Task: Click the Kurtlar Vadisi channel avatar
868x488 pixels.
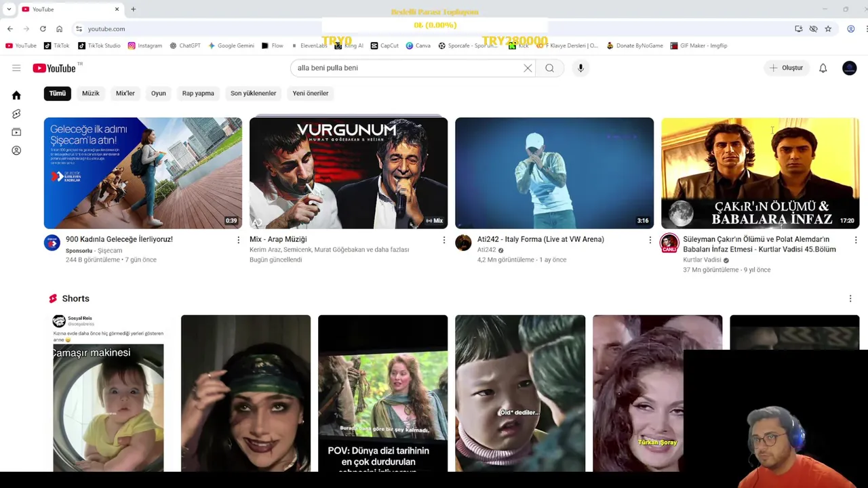Action: pos(669,243)
